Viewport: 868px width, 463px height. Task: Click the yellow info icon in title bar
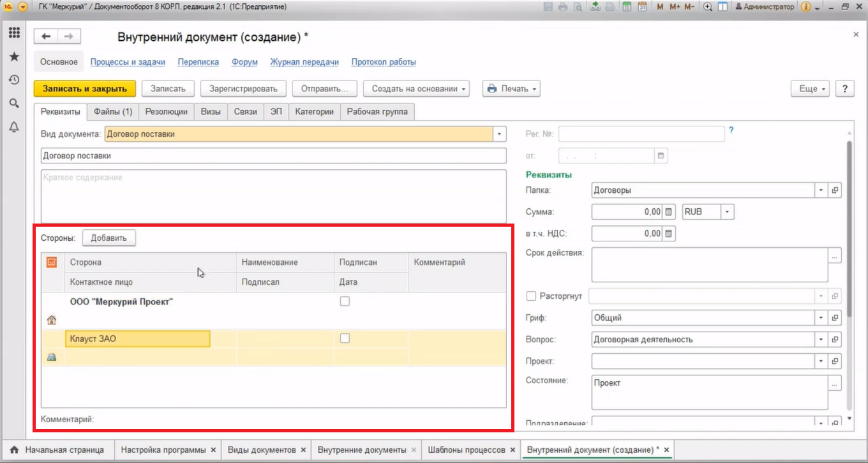[x=805, y=7]
